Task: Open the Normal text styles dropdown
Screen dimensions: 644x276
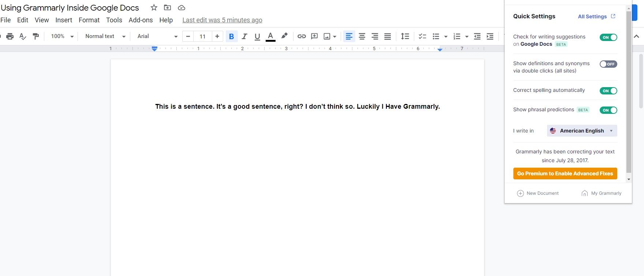Action: 105,36
